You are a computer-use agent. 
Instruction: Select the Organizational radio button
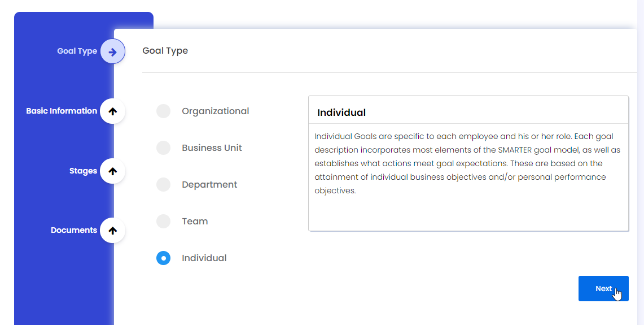click(163, 111)
